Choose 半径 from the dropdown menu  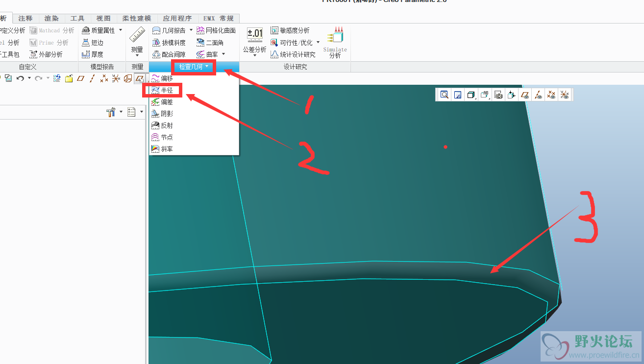[194, 90]
